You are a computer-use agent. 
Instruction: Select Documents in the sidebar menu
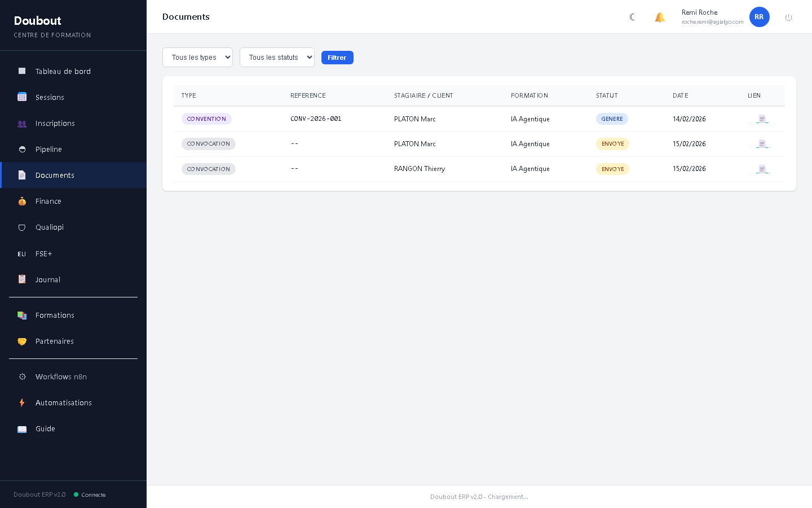point(55,175)
